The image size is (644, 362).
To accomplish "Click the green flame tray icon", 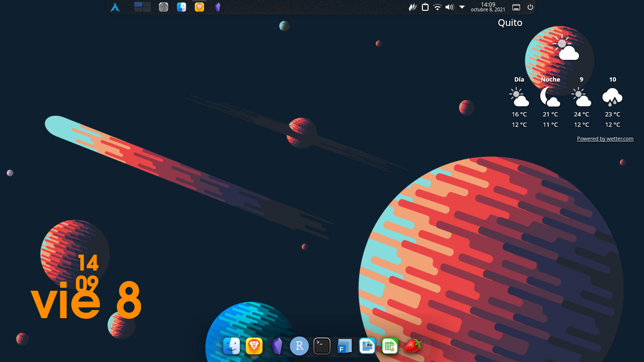I will 413,7.
